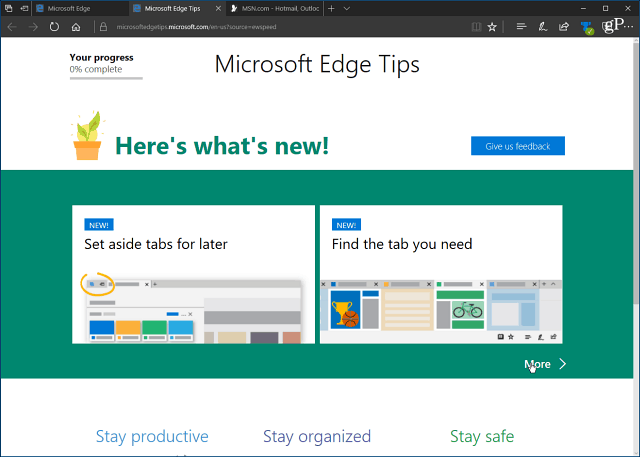
Task: Minimize the Edge window
Action: (x=583, y=8)
